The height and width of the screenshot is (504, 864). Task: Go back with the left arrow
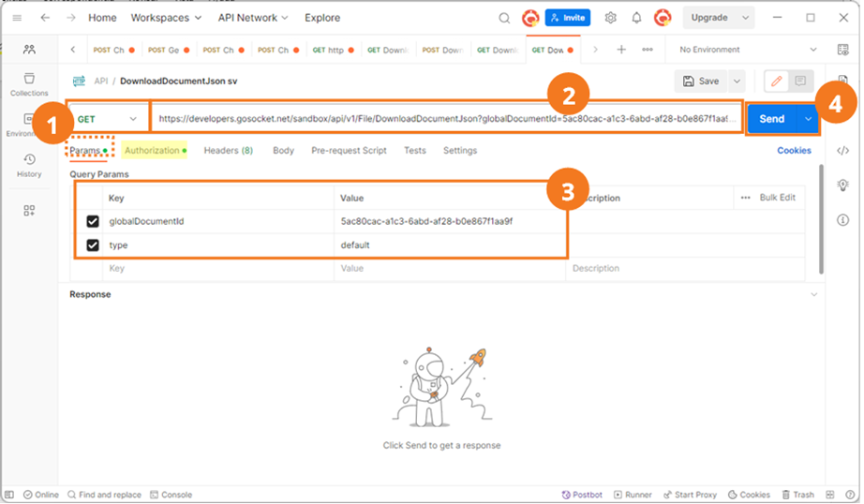coord(45,18)
